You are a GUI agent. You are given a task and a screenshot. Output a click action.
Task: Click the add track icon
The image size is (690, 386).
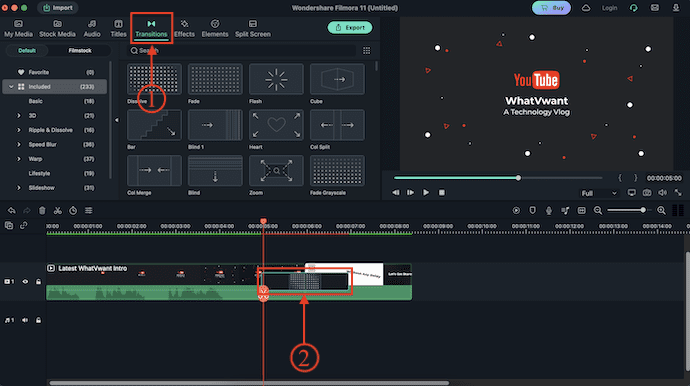pos(9,226)
